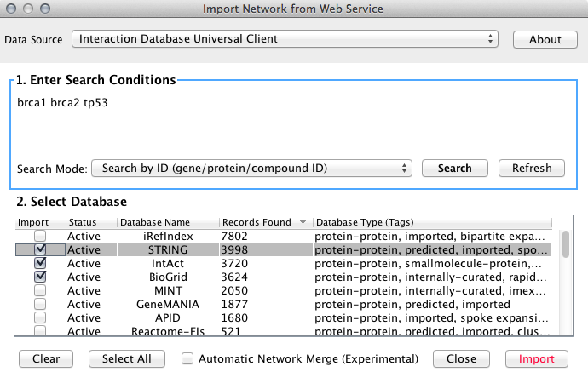
Task: Open the Data Source dropdown
Action: pyautogui.click(x=285, y=39)
